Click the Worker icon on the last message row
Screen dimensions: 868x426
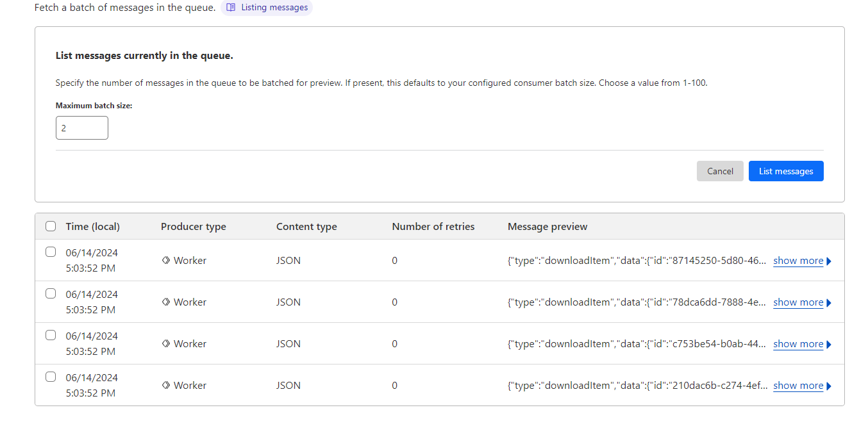[x=166, y=384]
